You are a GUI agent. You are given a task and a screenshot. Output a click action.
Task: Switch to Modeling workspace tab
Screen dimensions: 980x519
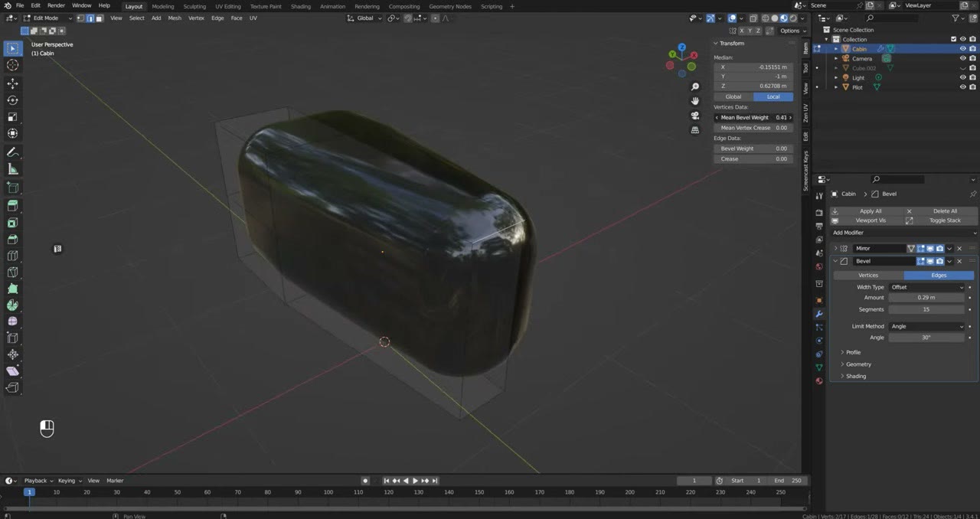(x=162, y=6)
